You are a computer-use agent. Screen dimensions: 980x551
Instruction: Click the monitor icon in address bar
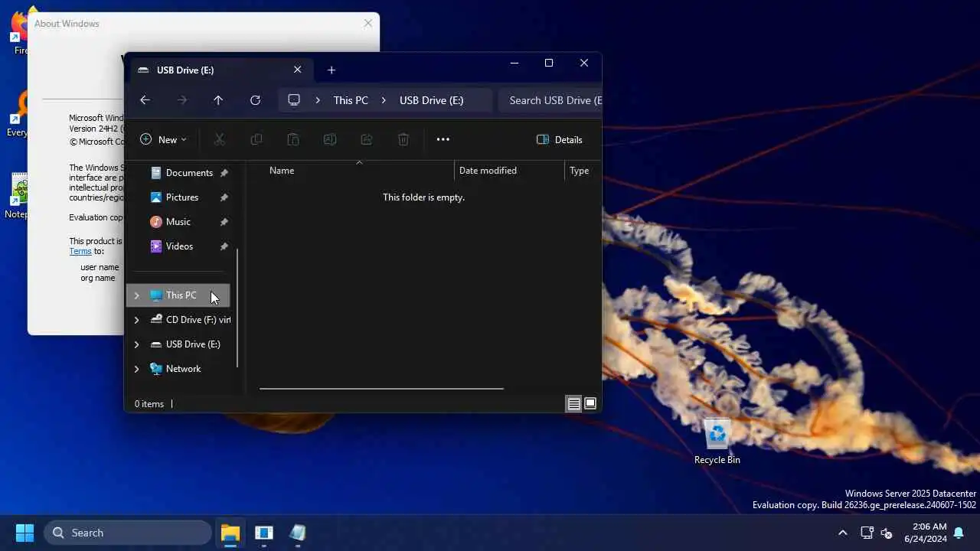294,100
